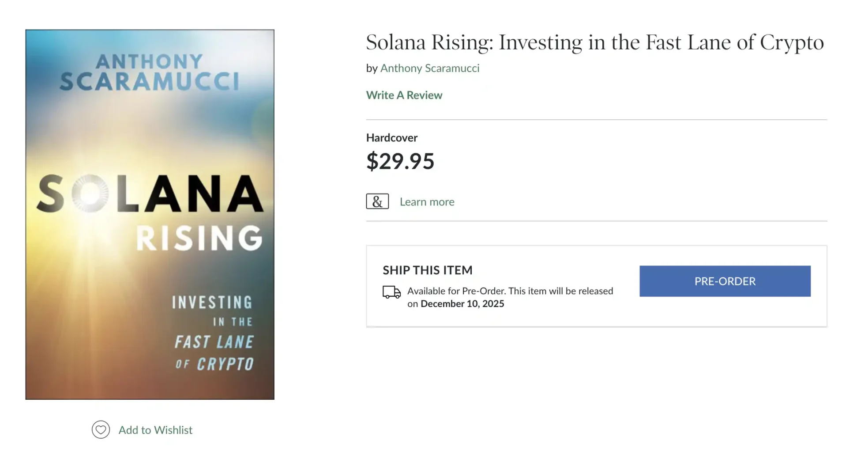Screen dimensions: 868x451
Task: Expand the SHIP THIS ITEM section
Action: point(428,270)
